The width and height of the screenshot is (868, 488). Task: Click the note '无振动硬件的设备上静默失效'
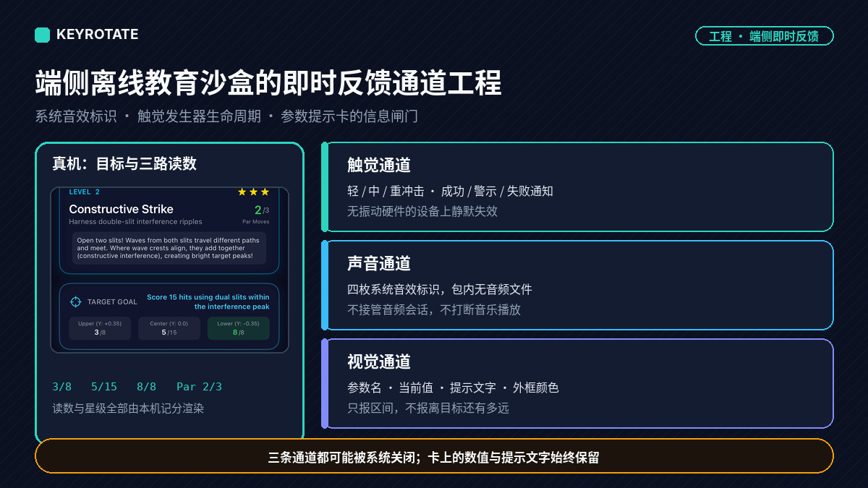point(422,211)
